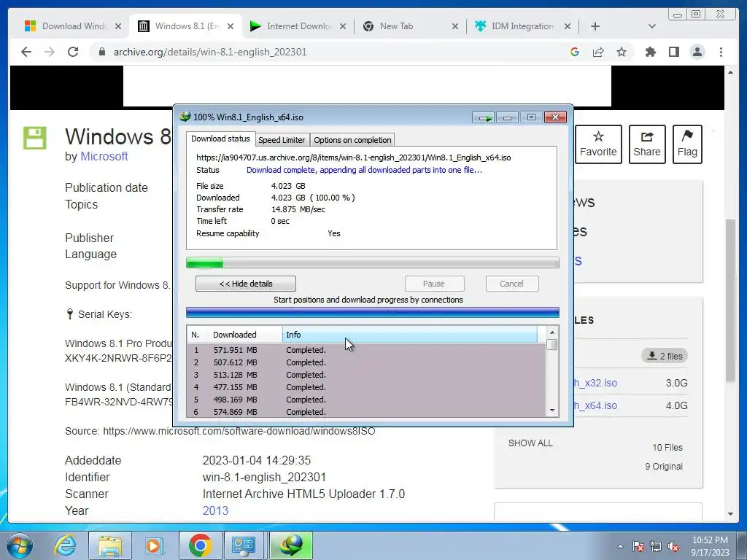The width and height of the screenshot is (747, 560).
Task: Expand the tab search chevron
Action: [652, 26]
